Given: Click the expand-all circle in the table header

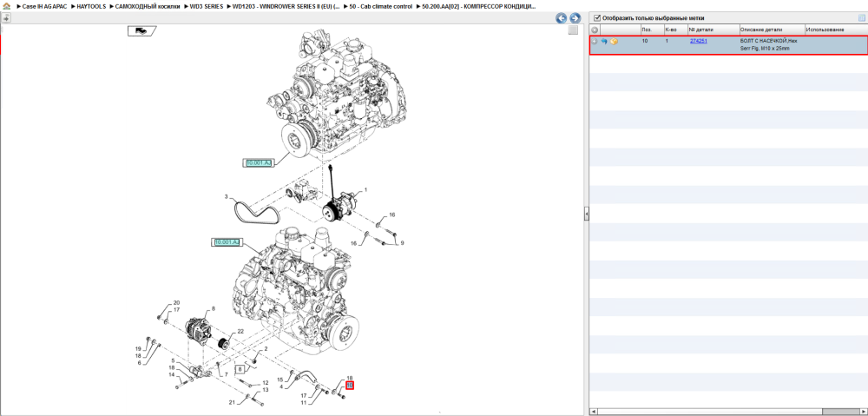Looking at the screenshot, I should tap(595, 30).
